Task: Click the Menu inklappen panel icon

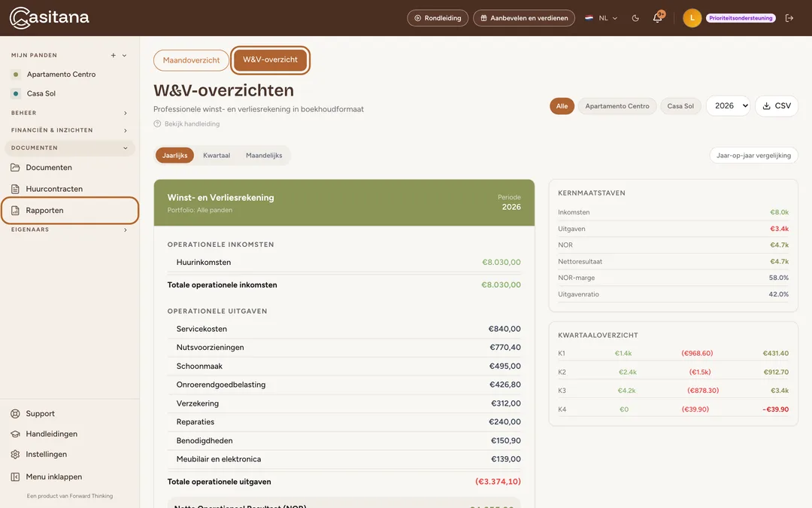Action: pos(16,477)
